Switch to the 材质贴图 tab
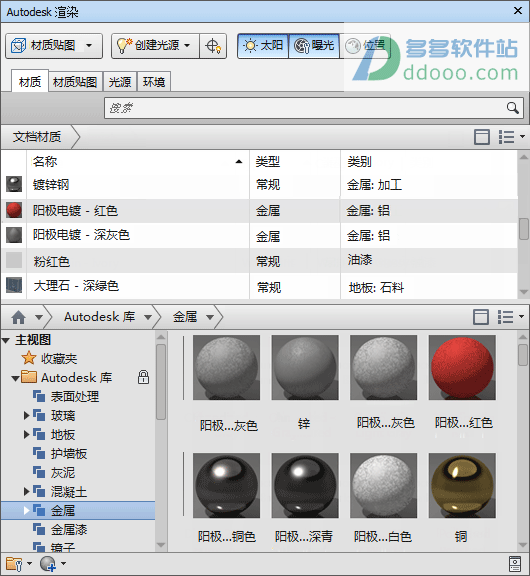The width and height of the screenshot is (530, 576). [75, 82]
